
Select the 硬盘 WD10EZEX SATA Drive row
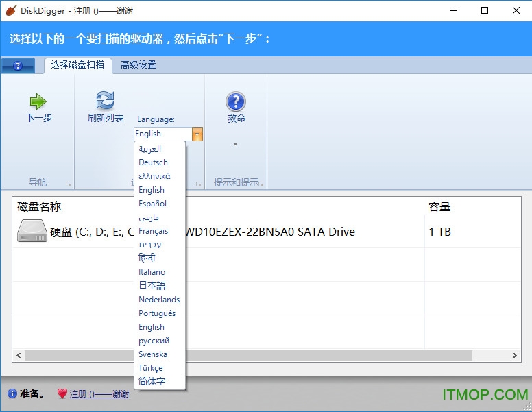pyautogui.click(x=267, y=232)
